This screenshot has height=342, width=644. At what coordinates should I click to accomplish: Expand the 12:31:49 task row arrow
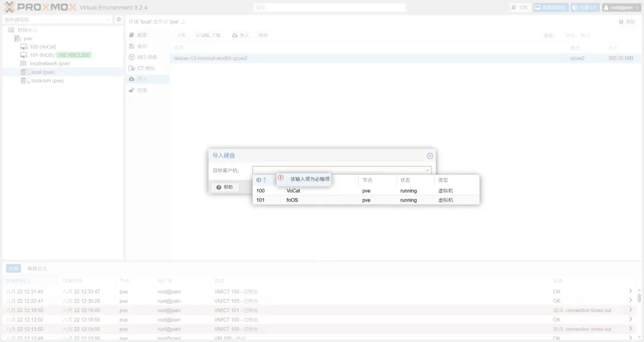tap(630, 291)
